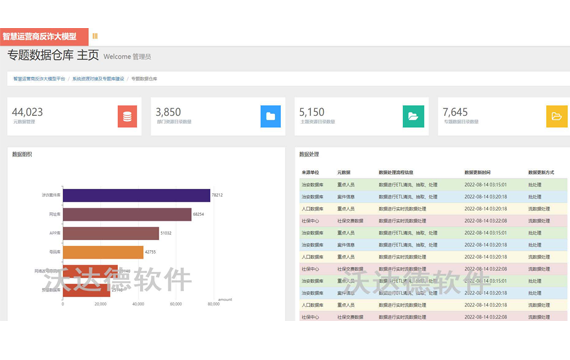The width and height of the screenshot is (570, 360).
Task: Click the 数据更新时间 column header
Action: point(477,172)
